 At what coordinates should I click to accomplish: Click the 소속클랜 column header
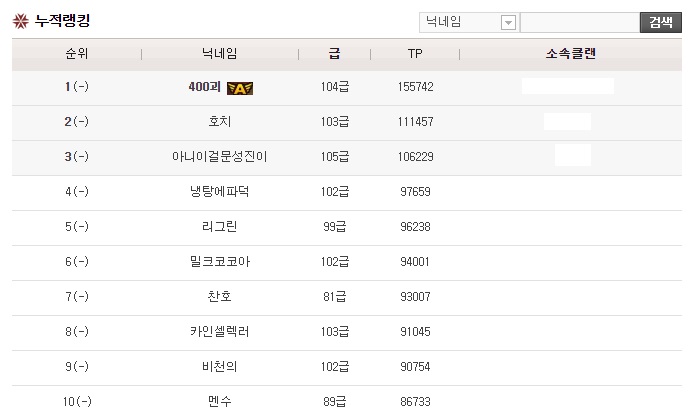click(568, 54)
